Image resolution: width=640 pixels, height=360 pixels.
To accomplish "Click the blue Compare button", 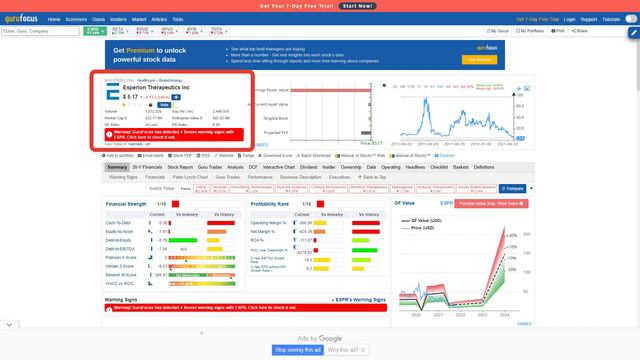I will [x=512, y=189].
